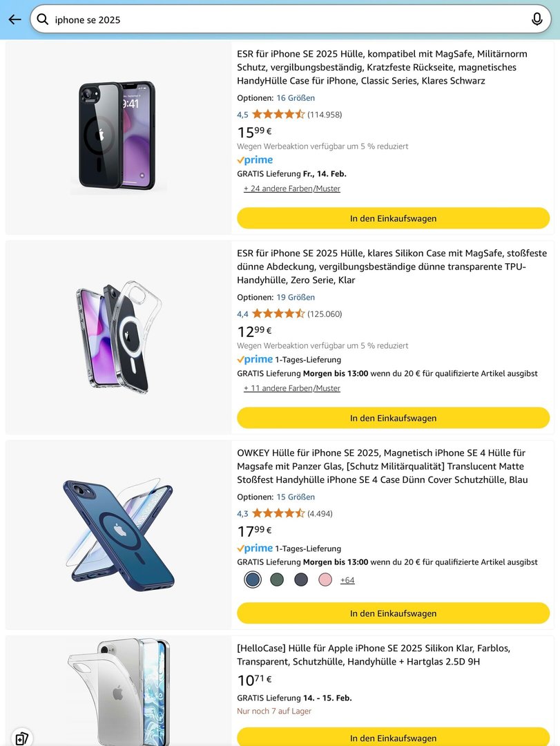Image resolution: width=560 pixels, height=746 pixels.
Task: Open the "19 Größen" size options
Action: pos(296,298)
